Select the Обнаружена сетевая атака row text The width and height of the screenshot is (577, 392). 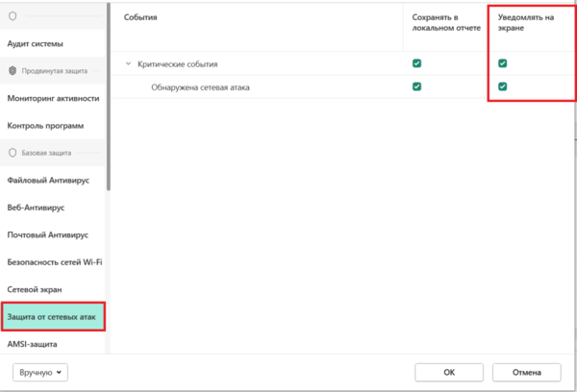pos(200,87)
